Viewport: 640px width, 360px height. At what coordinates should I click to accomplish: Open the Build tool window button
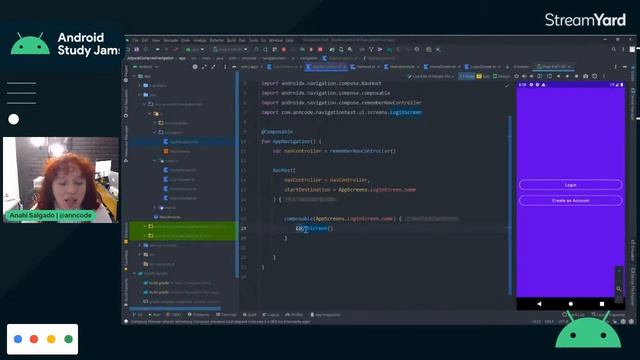(250, 315)
